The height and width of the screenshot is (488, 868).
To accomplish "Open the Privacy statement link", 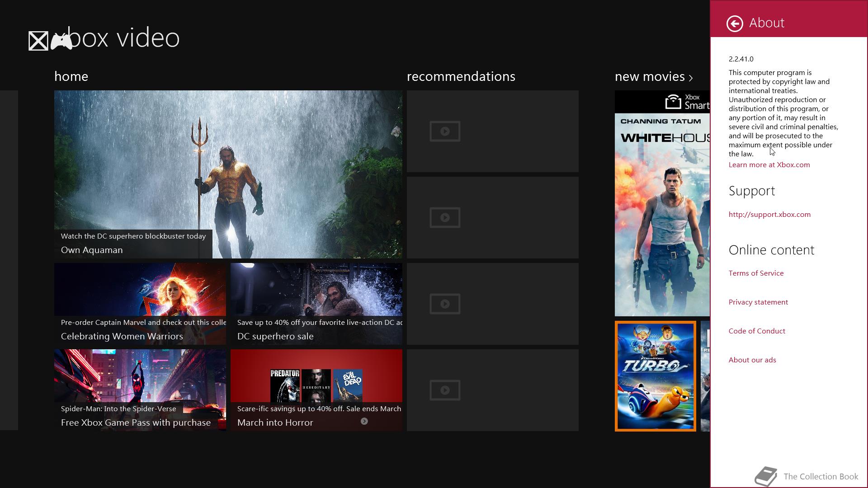I will coord(758,302).
